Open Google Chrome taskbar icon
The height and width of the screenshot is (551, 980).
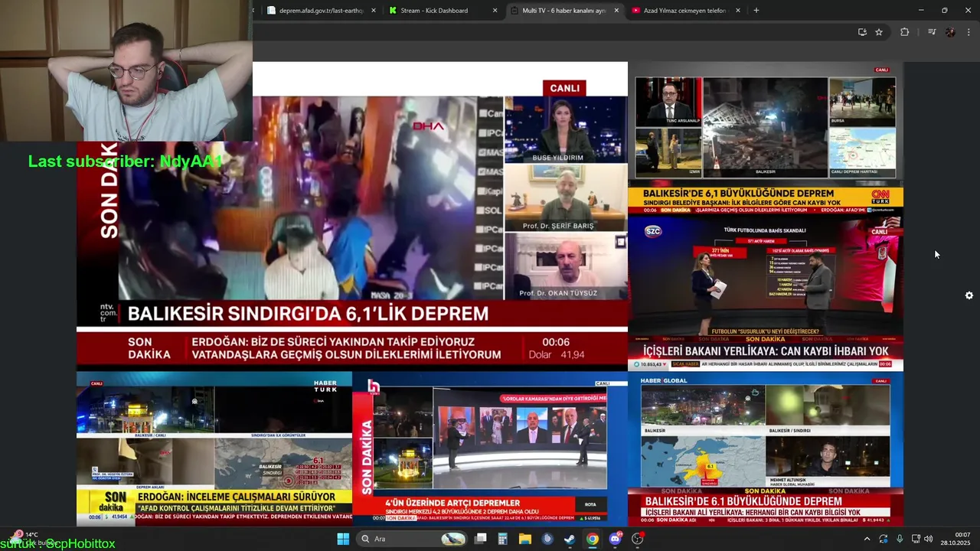[593, 539]
